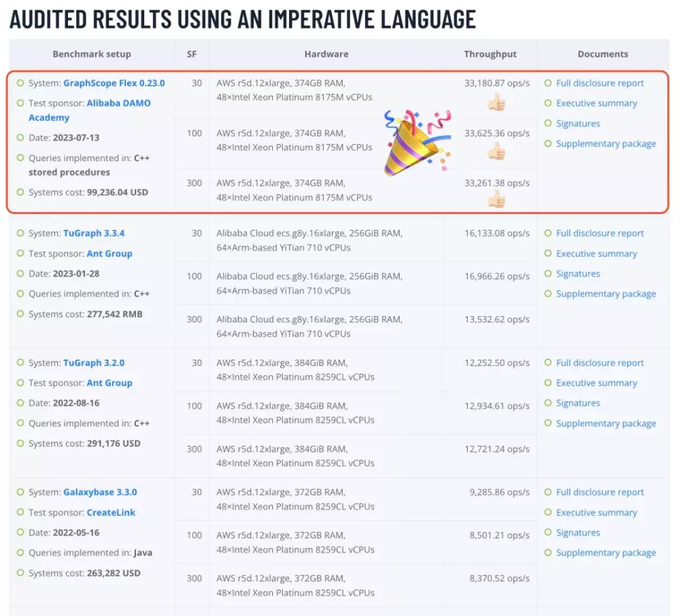Open TuGraph 3.3.4 Full disclosure report

coord(600,233)
